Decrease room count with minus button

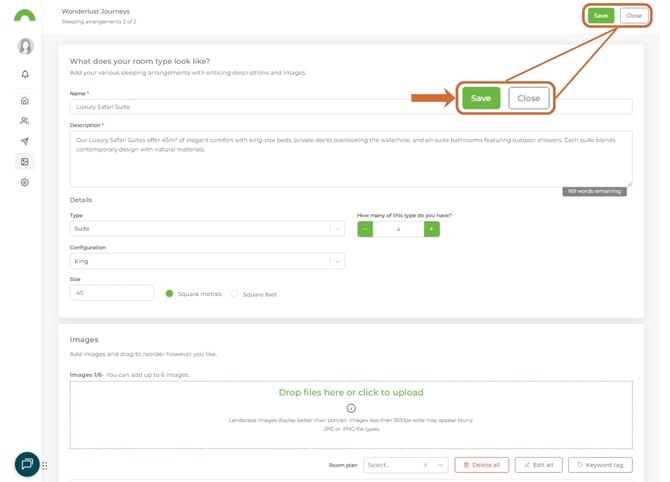click(365, 229)
